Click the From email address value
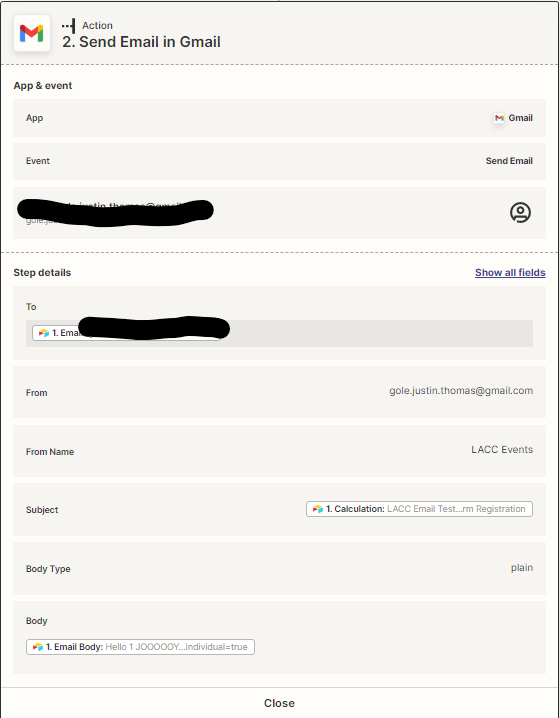Image resolution: width=560 pixels, height=718 pixels. pos(461,391)
